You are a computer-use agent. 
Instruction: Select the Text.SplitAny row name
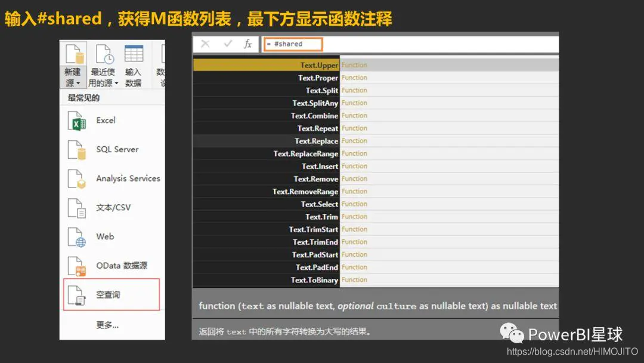315,103
